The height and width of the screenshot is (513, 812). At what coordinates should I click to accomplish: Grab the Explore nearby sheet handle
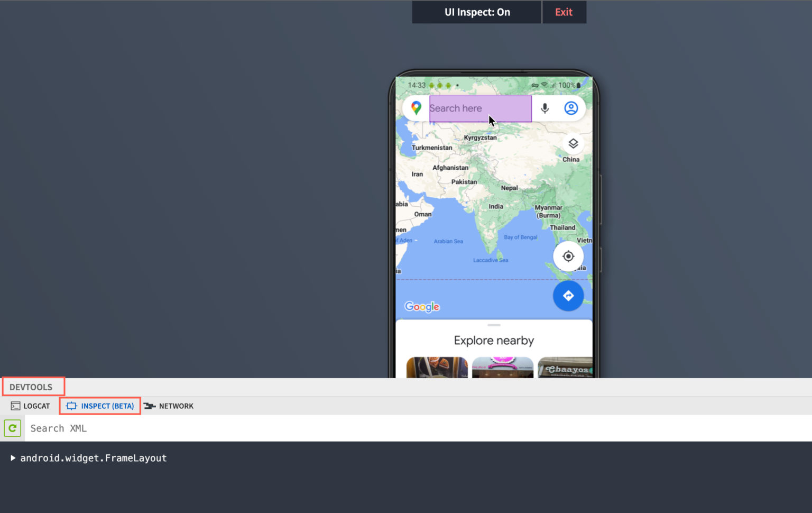(x=494, y=325)
